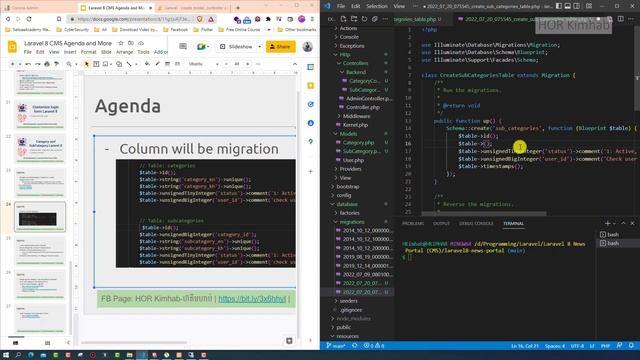Image resolution: width=640 pixels, height=360 pixels.
Task: Expand the Providers folder
Action: coord(350,169)
